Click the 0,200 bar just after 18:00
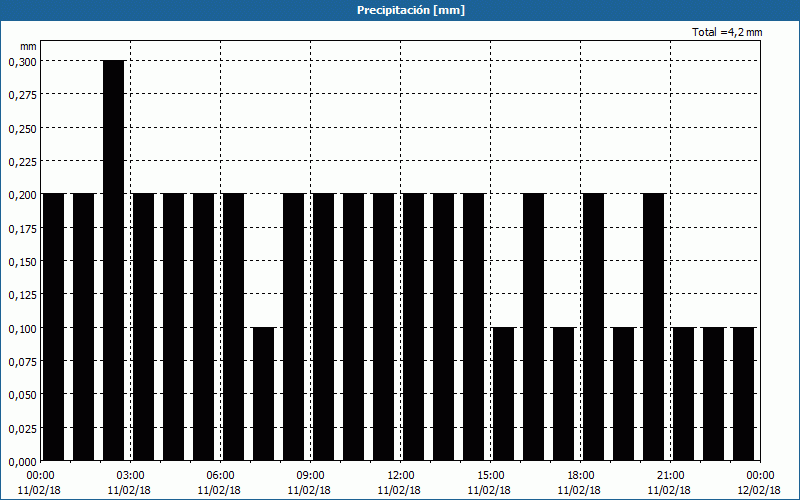 (594, 327)
